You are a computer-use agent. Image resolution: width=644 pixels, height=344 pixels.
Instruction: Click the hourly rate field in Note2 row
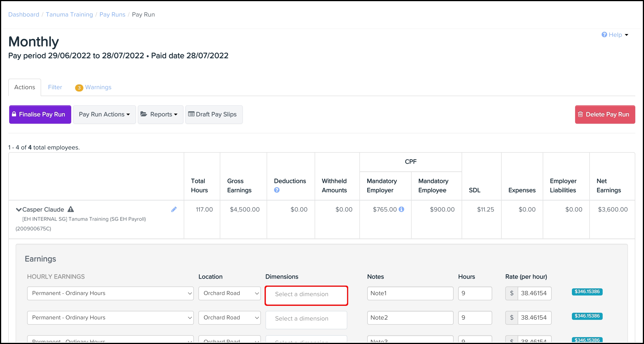click(x=534, y=318)
